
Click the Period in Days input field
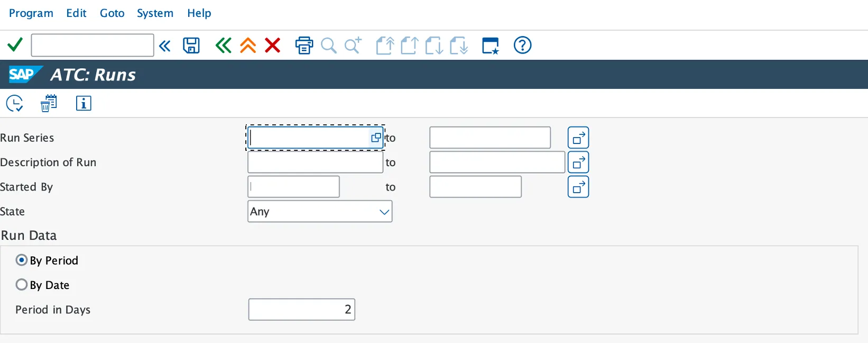(301, 310)
